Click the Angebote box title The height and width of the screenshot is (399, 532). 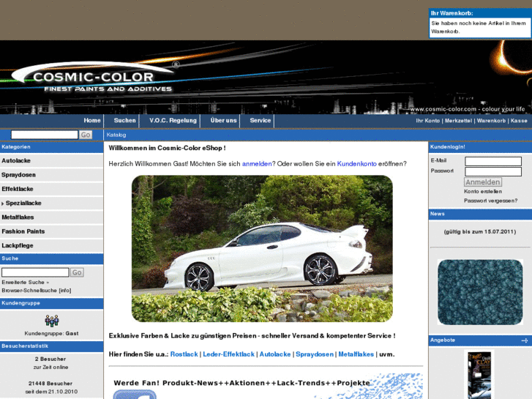pos(443,340)
